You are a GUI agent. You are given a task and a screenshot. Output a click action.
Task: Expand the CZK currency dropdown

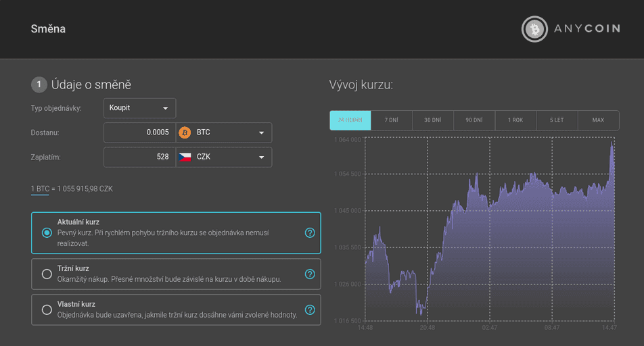pyautogui.click(x=224, y=157)
